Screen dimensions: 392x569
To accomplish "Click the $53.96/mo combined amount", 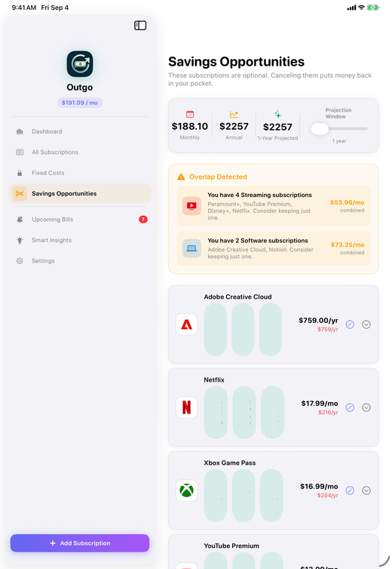I will tap(347, 202).
